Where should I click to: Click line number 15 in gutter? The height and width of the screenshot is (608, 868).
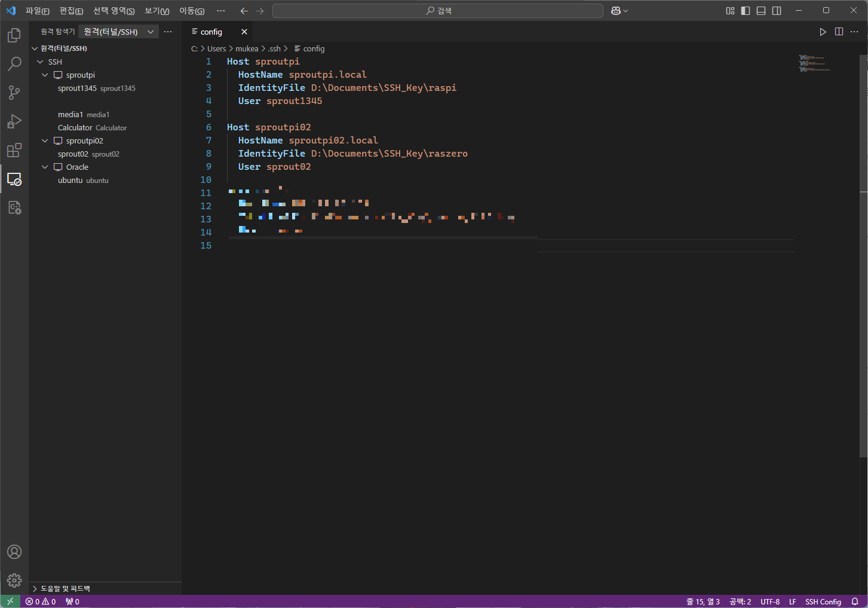206,246
